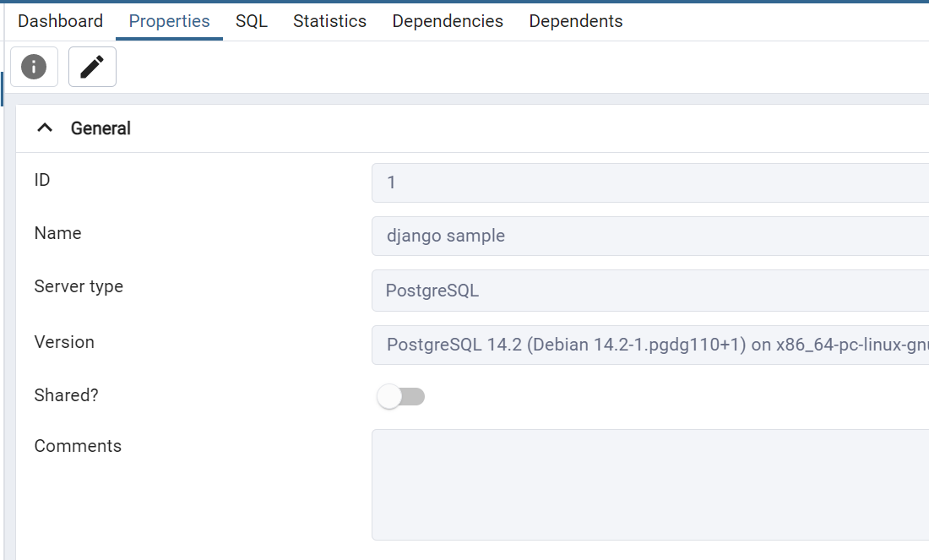The image size is (929, 560).
Task: Click inside the Comments text area
Action: 650,485
